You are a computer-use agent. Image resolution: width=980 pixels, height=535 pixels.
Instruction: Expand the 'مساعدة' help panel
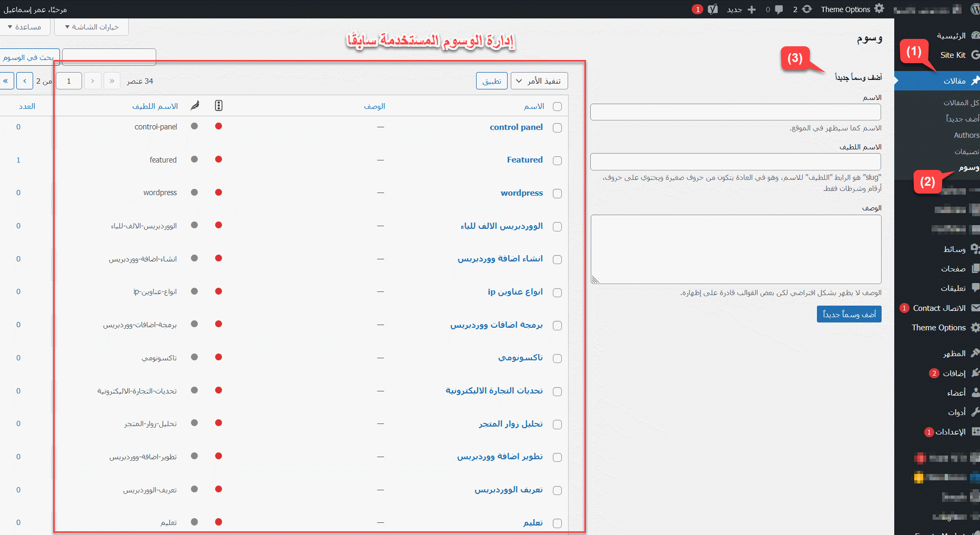[x=25, y=27]
